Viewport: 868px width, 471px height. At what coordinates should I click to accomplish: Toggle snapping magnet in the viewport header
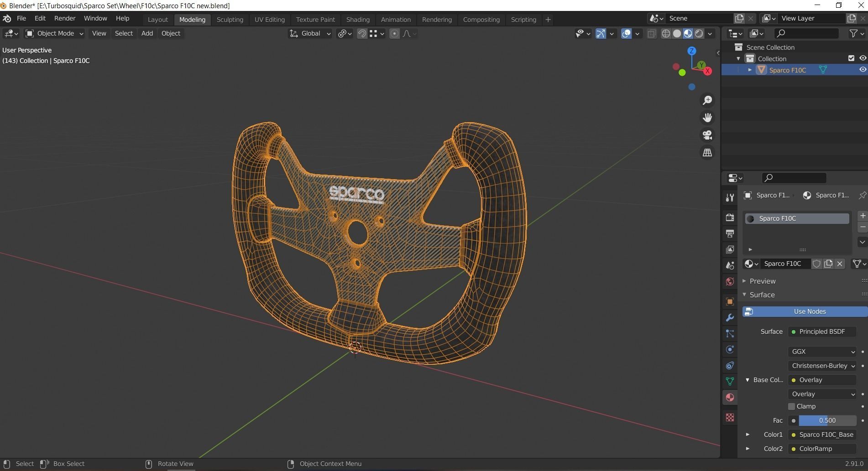362,33
